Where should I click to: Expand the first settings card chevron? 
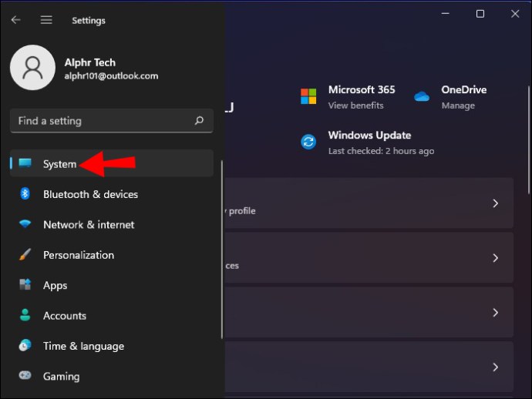pos(495,203)
